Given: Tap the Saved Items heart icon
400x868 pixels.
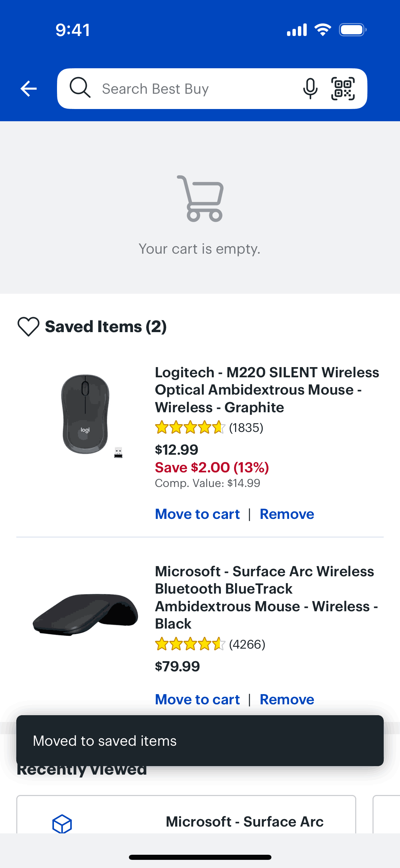Looking at the screenshot, I should pyautogui.click(x=28, y=327).
